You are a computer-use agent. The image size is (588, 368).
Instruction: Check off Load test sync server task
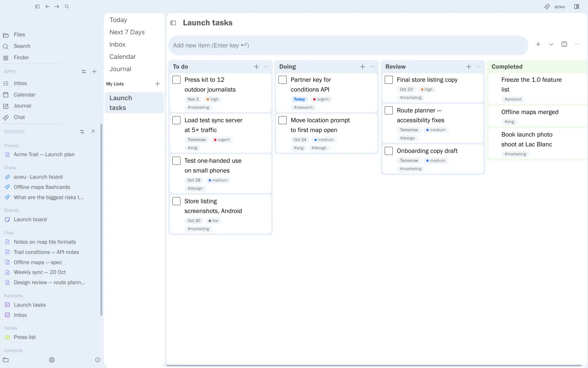176,120
